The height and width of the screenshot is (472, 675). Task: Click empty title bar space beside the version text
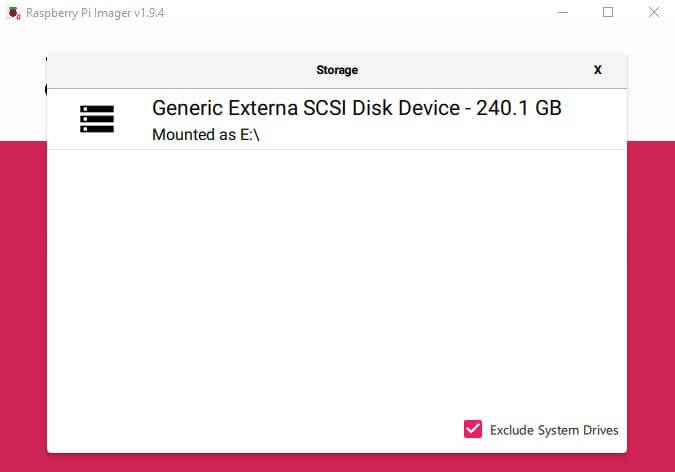click(x=350, y=13)
